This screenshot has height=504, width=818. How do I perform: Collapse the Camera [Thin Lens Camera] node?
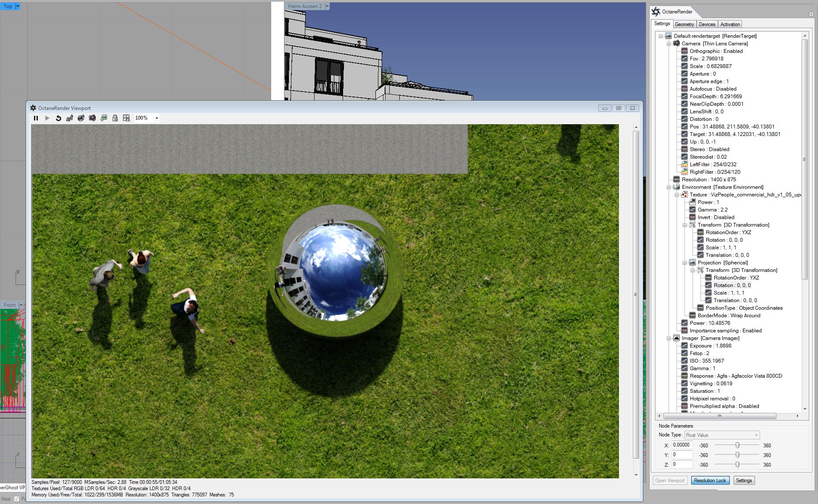click(669, 44)
